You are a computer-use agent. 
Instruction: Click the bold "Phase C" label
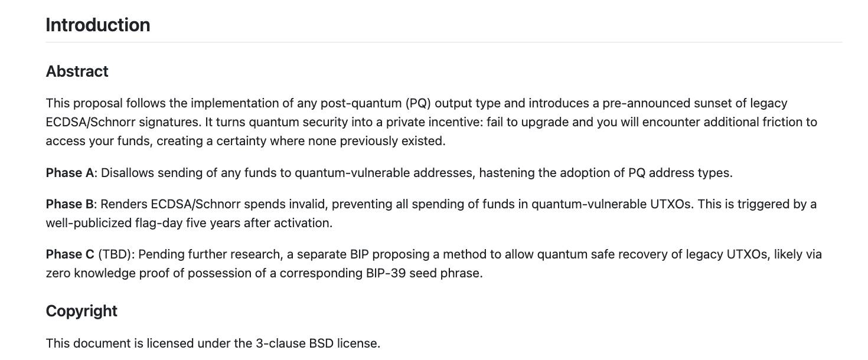point(70,254)
